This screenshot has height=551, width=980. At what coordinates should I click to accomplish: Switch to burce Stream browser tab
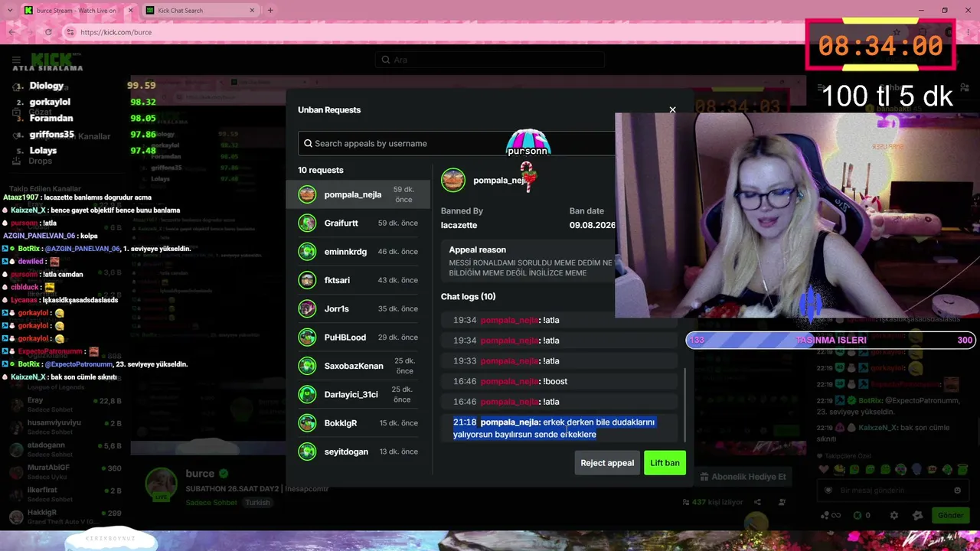[75, 10]
